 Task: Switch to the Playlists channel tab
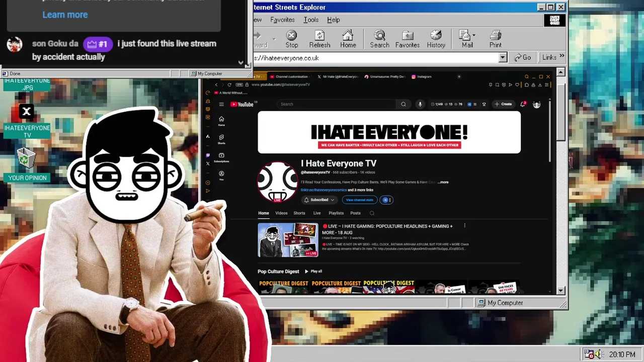click(336, 213)
